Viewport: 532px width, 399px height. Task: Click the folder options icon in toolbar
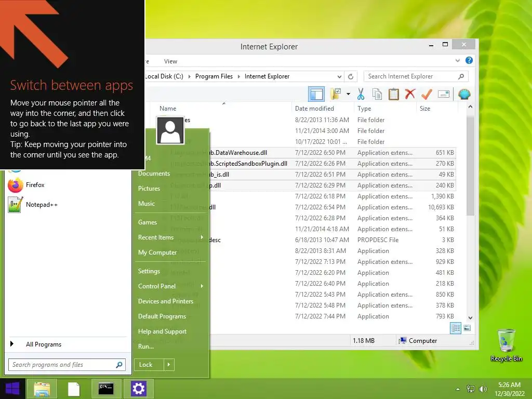click(x=336, y=94)
